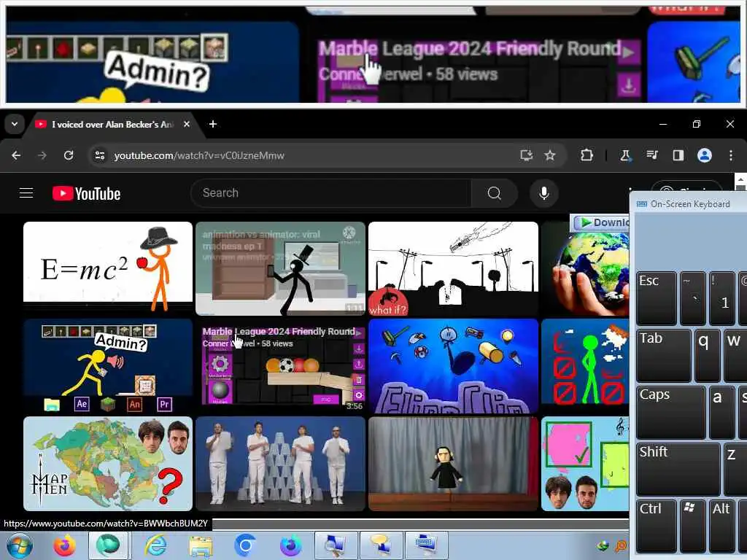Open the Map Men world map thumbnail
The height and width of the screenshot is (560, 747).
click(108, 464)
